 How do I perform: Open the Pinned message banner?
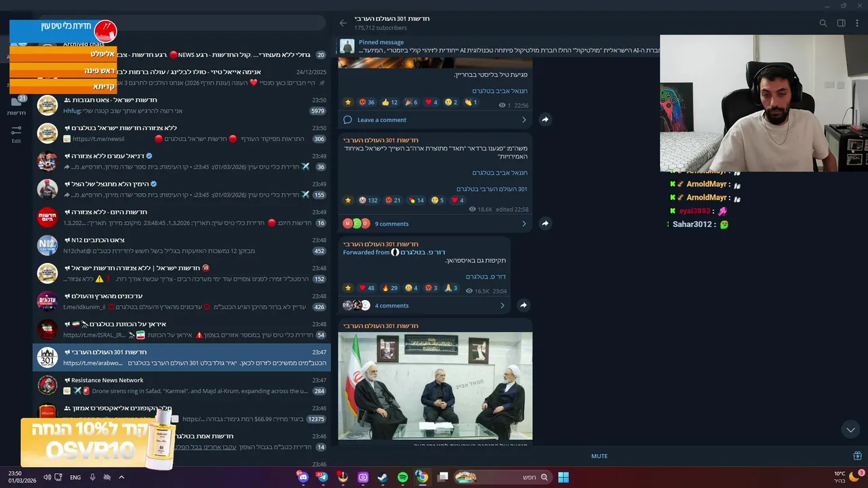(x=498, y=46)
